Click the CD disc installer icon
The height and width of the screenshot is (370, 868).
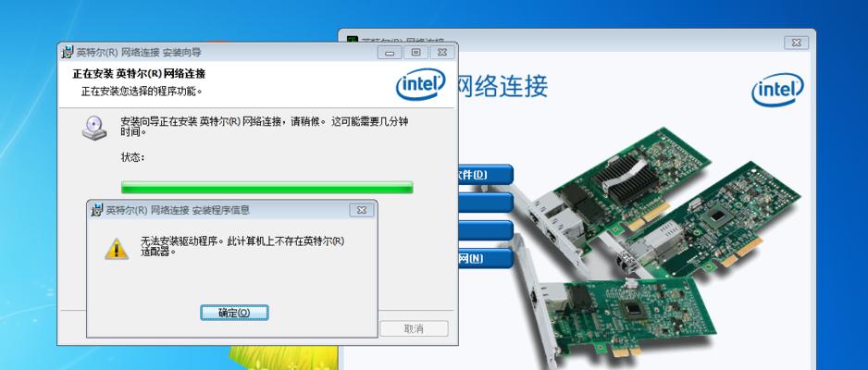click(x=94, y=128)
